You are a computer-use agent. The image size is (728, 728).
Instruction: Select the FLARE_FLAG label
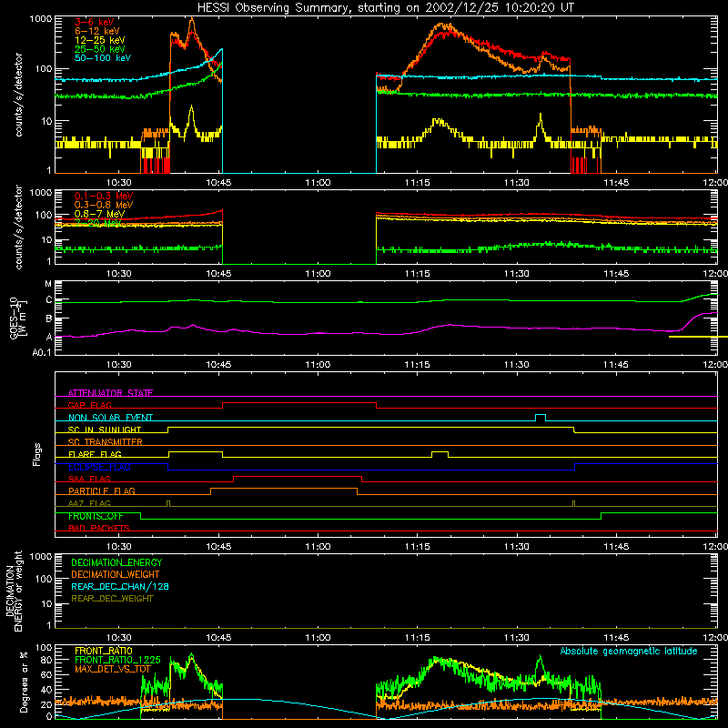pyautogui.click(x=95, y=454)
